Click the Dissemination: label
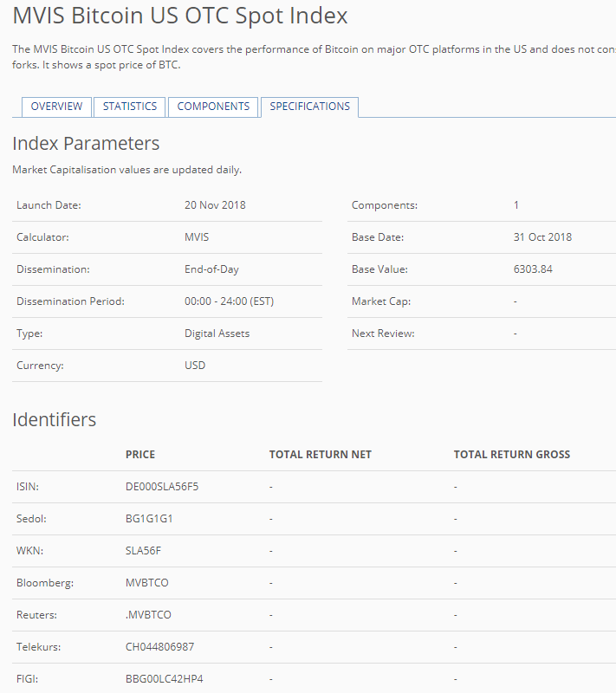The height and width of the screenshot is (693, 616). click(x=53, y=269)
